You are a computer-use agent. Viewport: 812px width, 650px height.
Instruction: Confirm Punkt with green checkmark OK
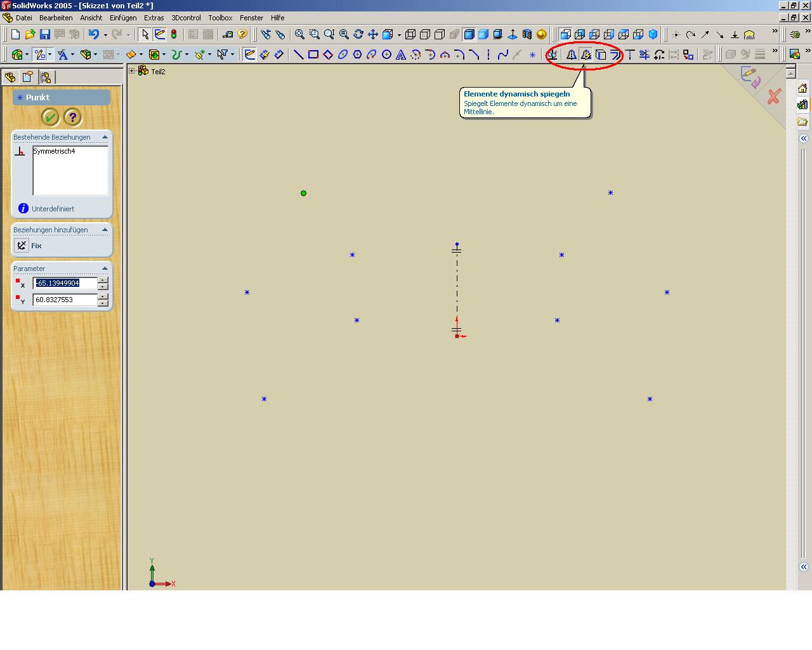click(50, 117)
